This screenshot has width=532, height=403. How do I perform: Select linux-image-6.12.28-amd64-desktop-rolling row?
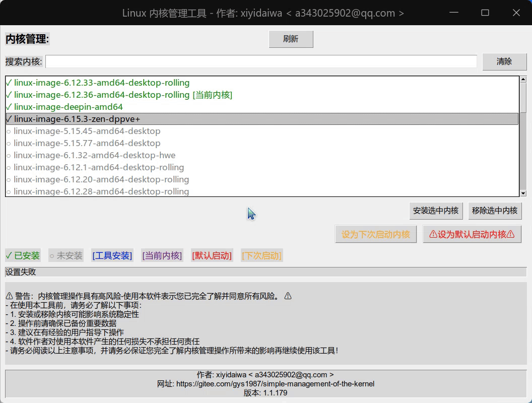262,191
